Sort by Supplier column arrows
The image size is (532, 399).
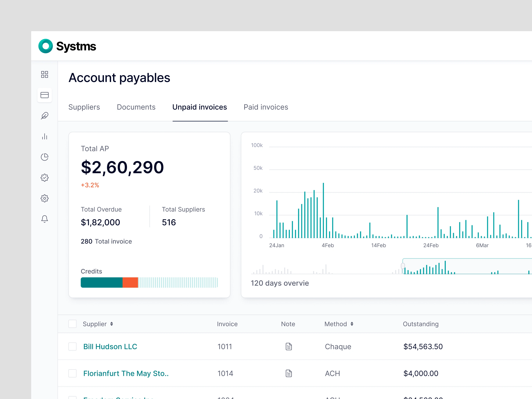112,324
